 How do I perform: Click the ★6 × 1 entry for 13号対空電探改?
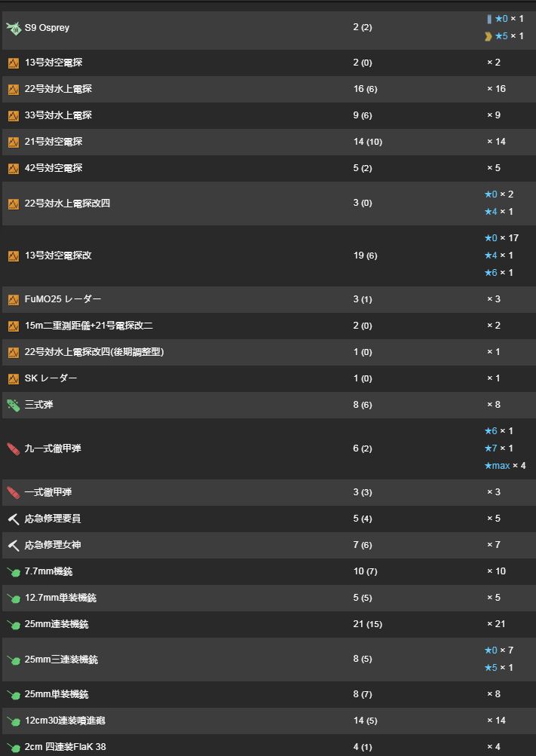click(x=498, y=273)
